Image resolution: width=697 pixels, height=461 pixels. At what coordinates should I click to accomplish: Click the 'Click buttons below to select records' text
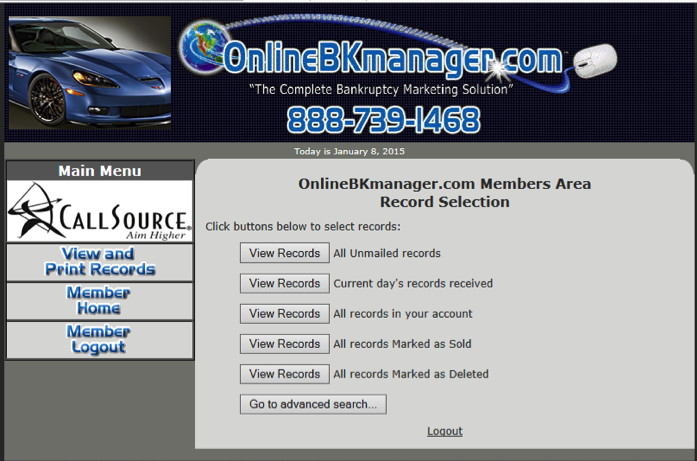pyautogui.click(x=303, y=227)
